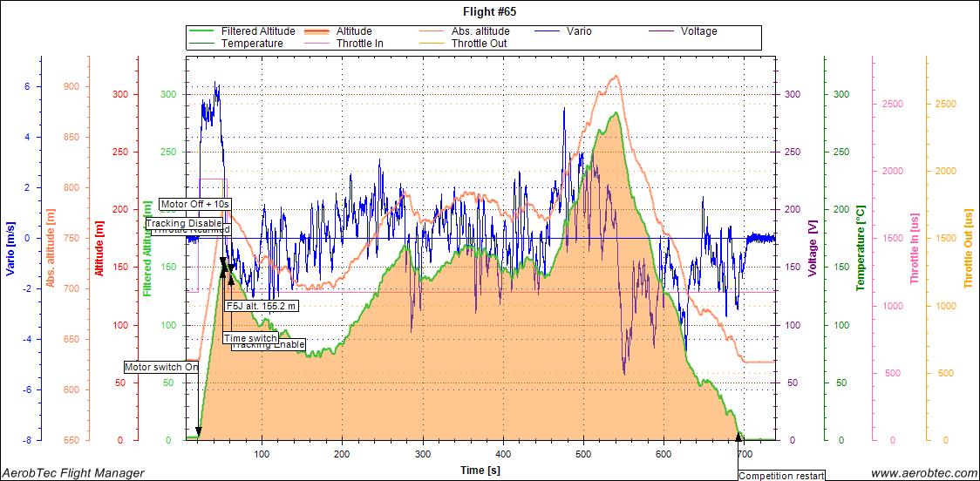Select the Abs. altitude legend entry
The width and height of the screenshot is (980, 481).
[x=480, y=31]
